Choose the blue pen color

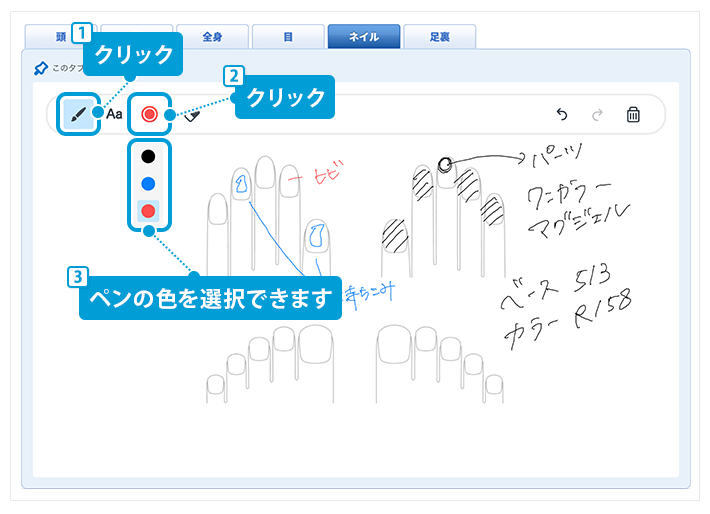[x=148, y=183]
